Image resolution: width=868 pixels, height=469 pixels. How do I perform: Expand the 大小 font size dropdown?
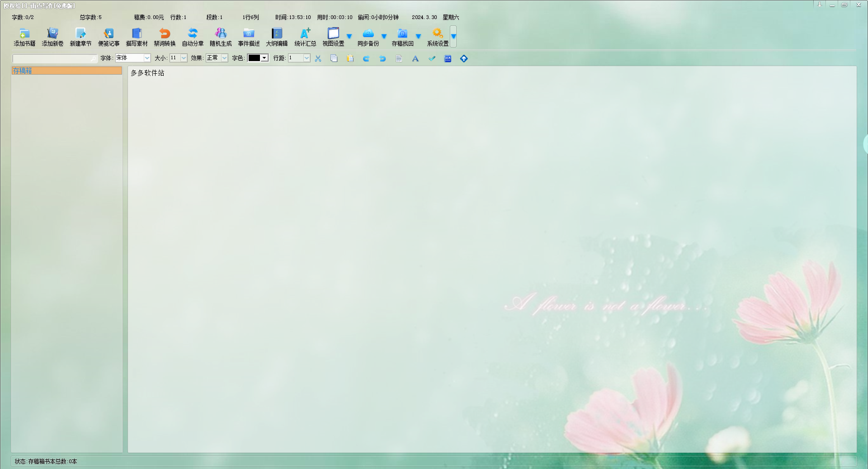click(x=184, y=58)
